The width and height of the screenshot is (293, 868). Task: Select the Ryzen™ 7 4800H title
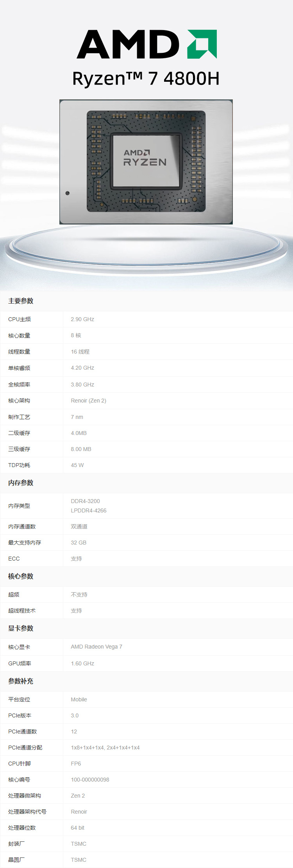tap(146, 79)
